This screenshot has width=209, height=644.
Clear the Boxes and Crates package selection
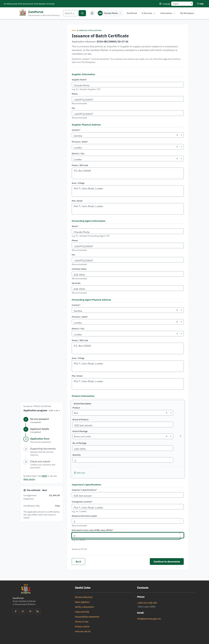[166, 436]
